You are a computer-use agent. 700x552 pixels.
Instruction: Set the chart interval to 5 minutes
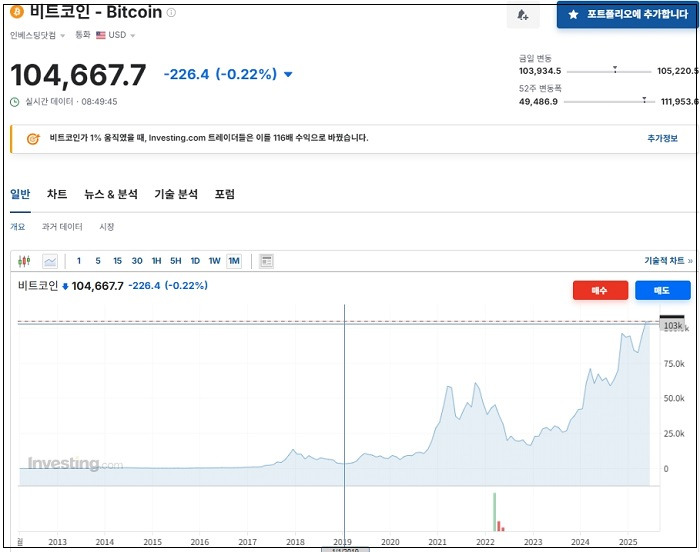click(x=98, y=261)
